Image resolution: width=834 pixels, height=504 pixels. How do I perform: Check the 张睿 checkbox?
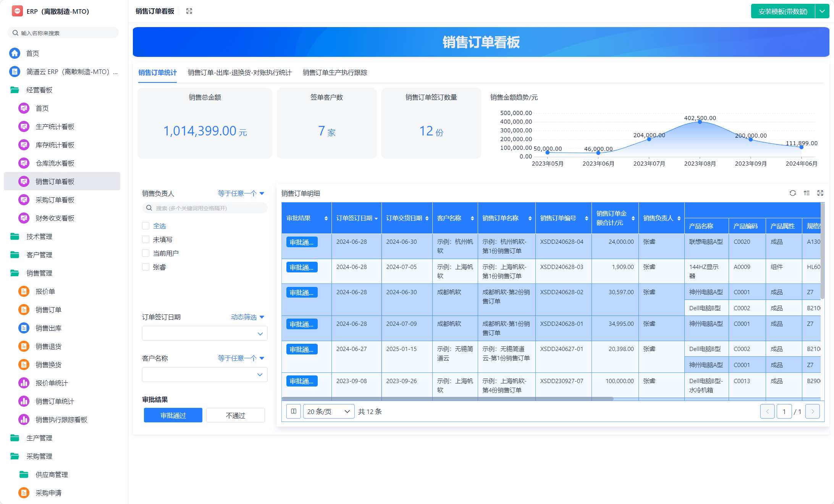(145, 267)
